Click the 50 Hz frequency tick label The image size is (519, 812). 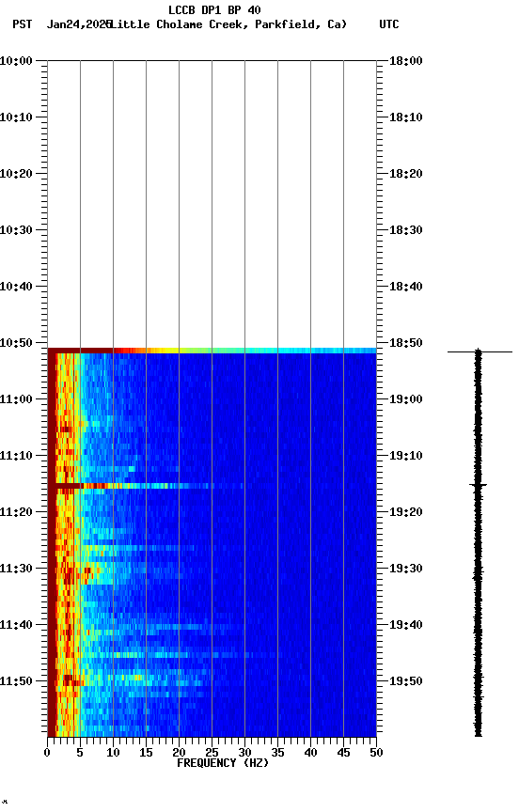click(x=376, y=753)
